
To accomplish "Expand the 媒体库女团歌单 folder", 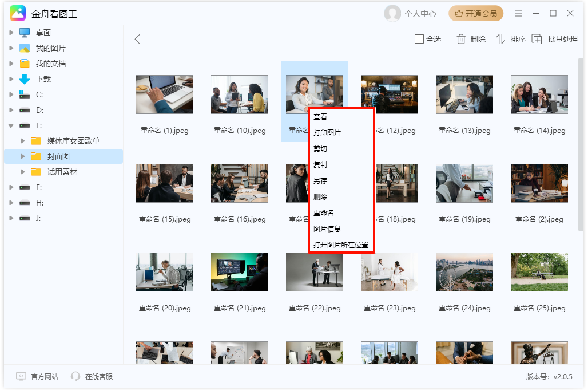I will (x=23, y=141).
